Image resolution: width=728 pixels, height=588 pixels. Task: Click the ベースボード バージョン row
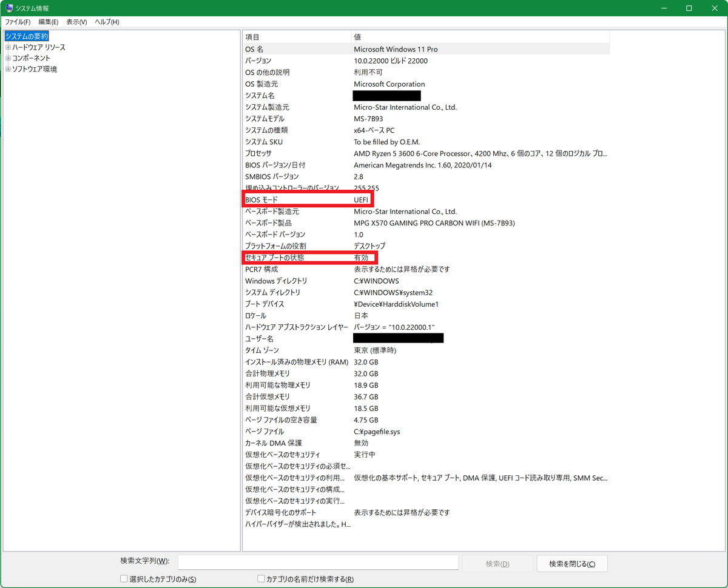(426, 235)
